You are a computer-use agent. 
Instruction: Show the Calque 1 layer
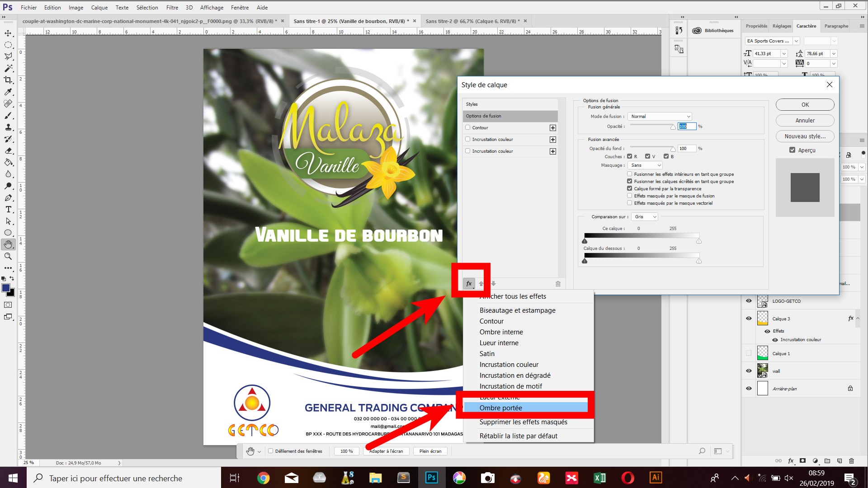(749, 353)
